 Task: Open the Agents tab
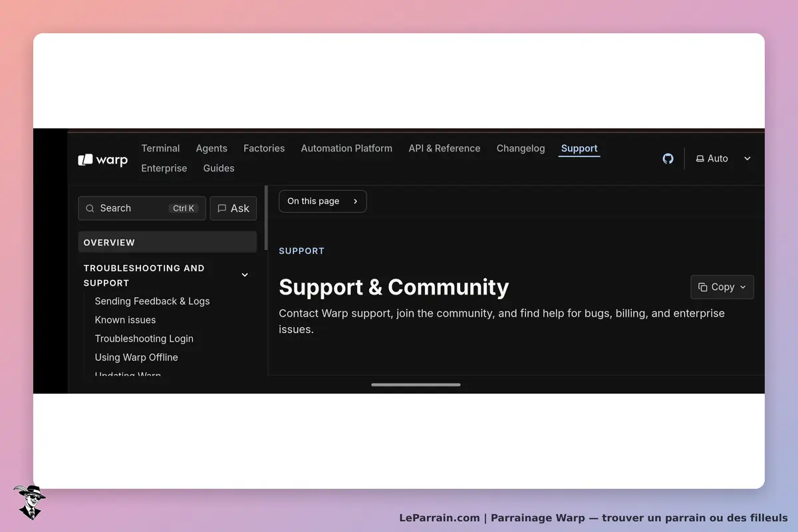211,148
